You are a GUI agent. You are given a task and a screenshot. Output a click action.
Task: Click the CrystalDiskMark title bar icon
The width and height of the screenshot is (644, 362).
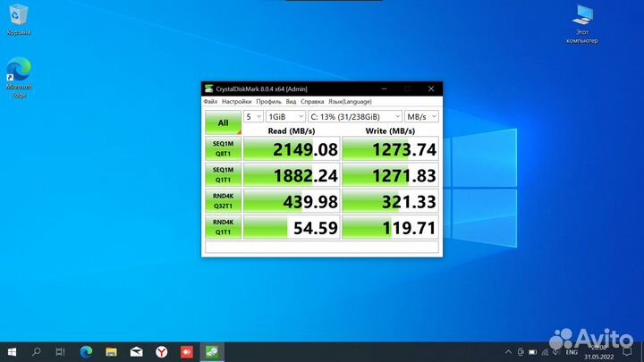(209, 88)
